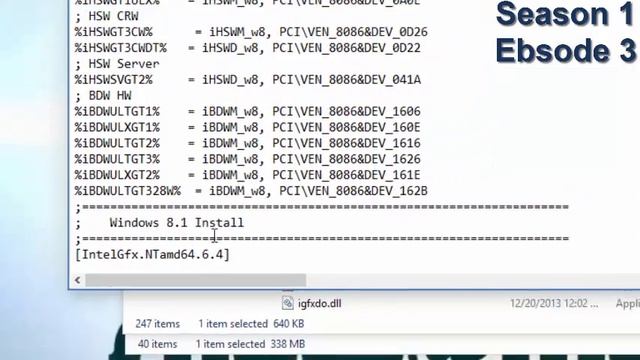This screenshot has height=360, width=640.
Task: Click the %iBDWULTGT1% entry
Action: pos(247,111)
